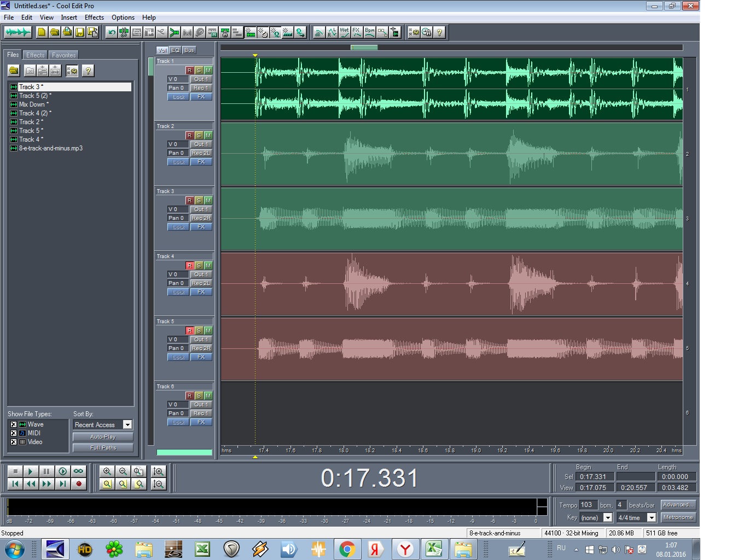The height and width of the screenshot is (560, 744).
Task: Open the Effects menu
Action: 94,17
